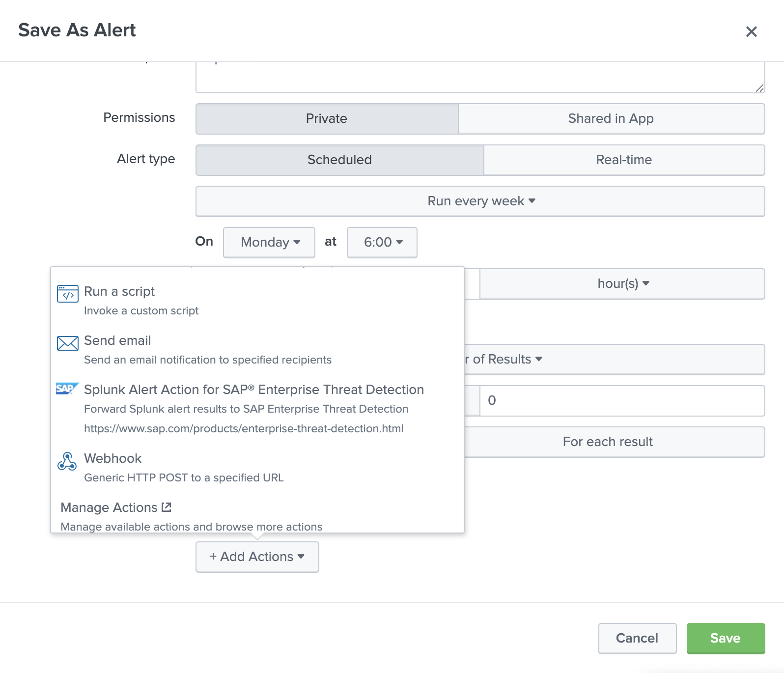
Task: Click the Run a script icon
Action: (67, 294)
